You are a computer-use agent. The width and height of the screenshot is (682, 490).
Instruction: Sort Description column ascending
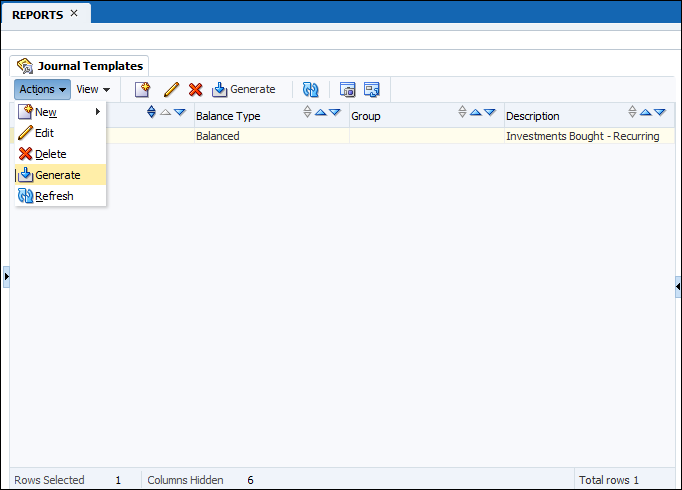tap(646, 113)
